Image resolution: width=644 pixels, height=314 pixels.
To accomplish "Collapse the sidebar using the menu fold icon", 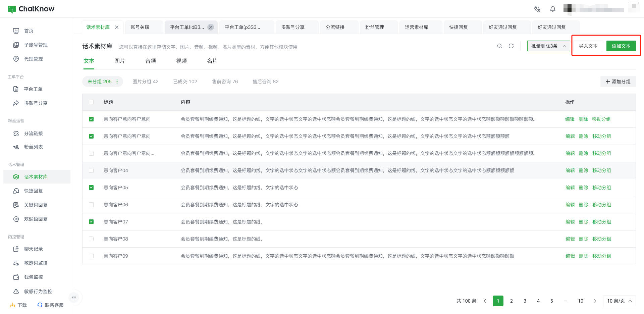I will [74, 298].
